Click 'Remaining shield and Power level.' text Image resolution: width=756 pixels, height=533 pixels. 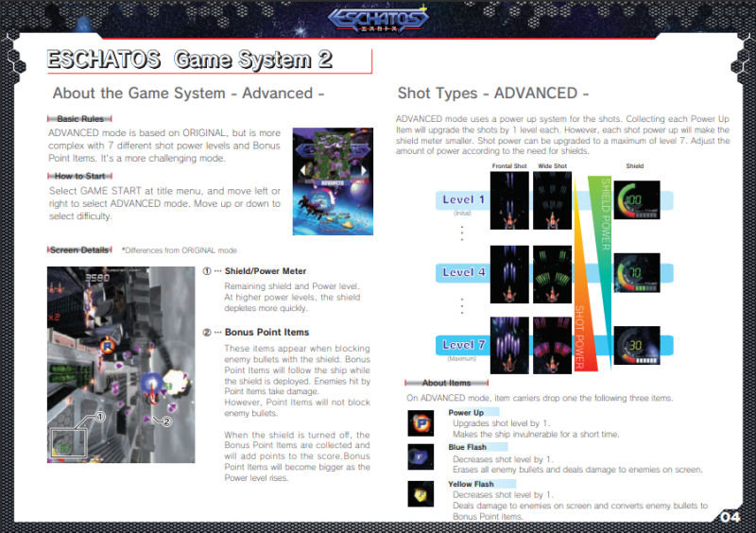coord(292,286)
